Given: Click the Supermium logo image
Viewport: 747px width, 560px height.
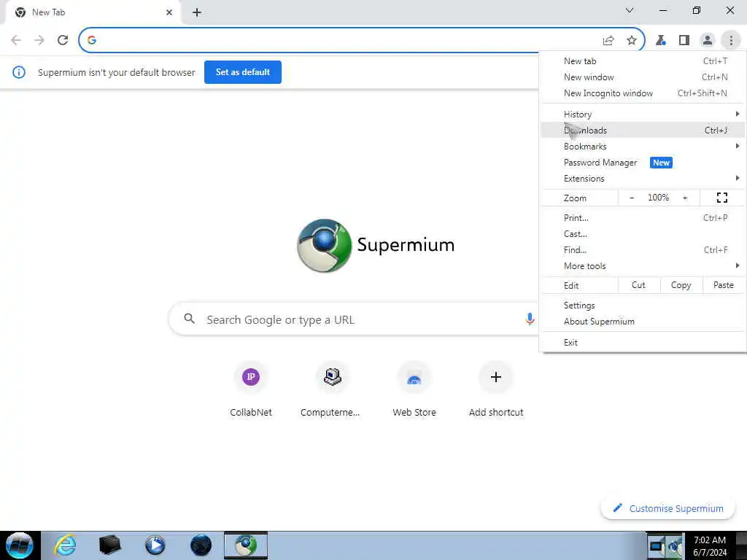Looking at the screenshot, I should [325, 245].
